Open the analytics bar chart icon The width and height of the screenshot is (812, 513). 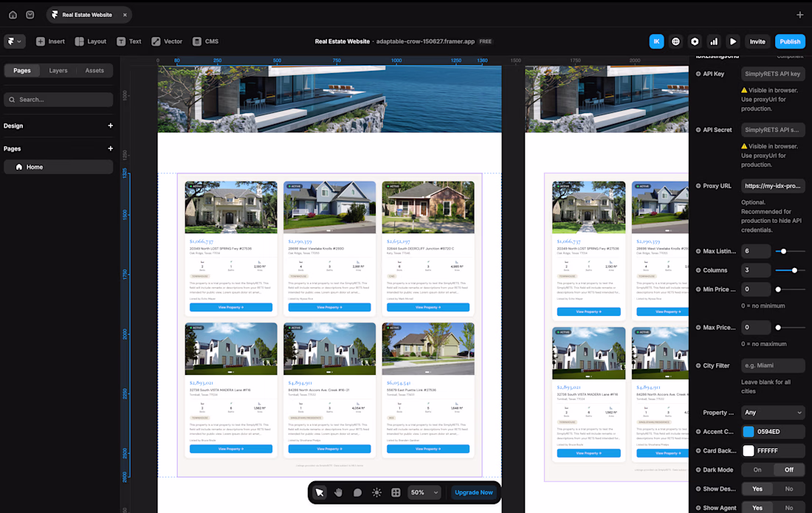[714, 41]
